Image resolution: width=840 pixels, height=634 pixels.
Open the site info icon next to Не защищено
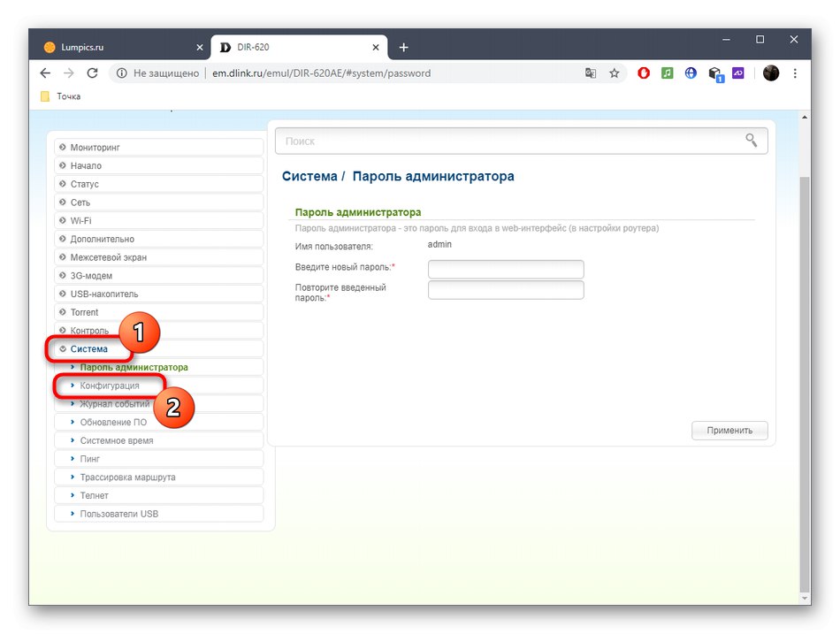click(x=122, y=73)
